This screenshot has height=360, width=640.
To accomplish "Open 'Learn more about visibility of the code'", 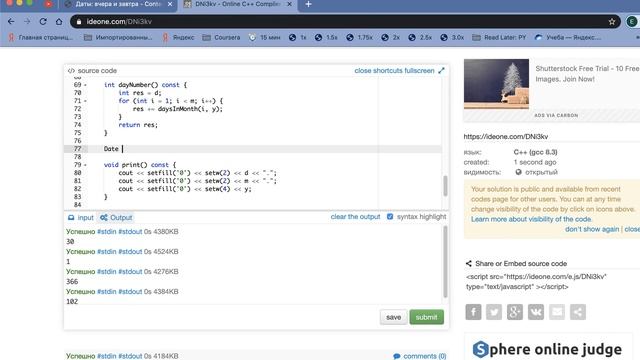I will (x=531, y=219).
